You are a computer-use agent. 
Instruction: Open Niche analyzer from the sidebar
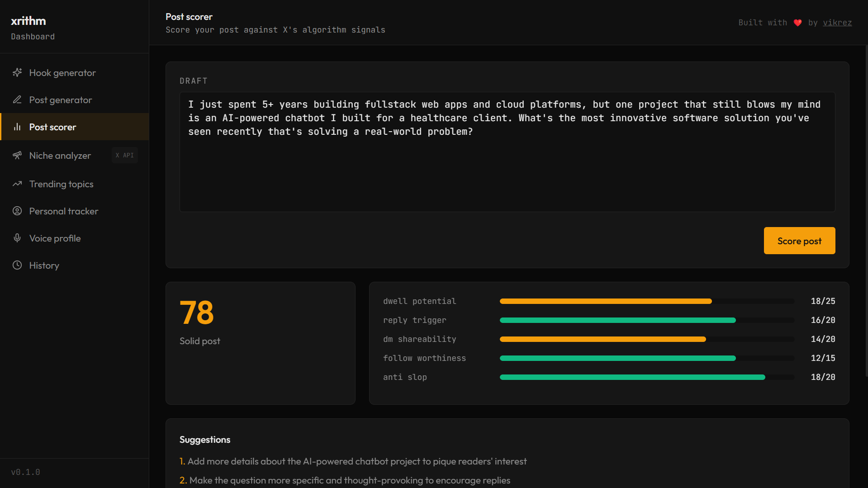(75, 155)
